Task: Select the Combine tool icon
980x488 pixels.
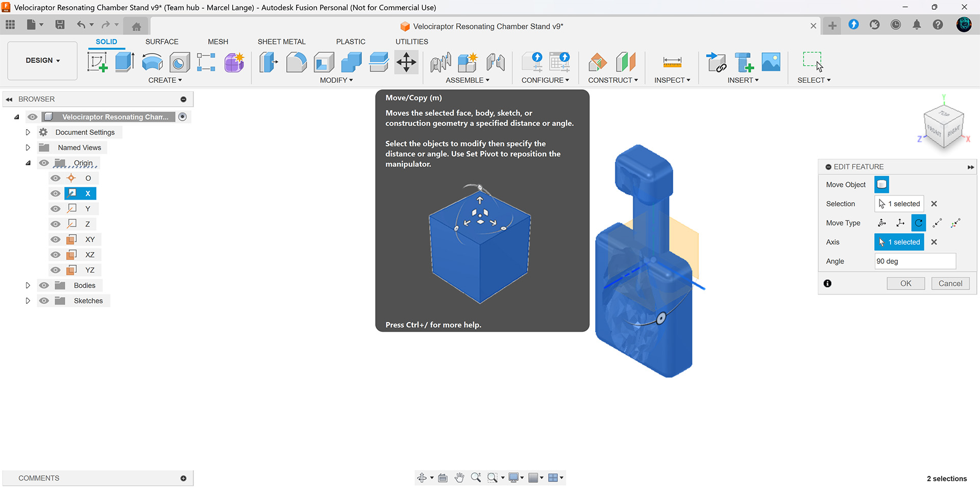Action: click(x=351, y=63)
